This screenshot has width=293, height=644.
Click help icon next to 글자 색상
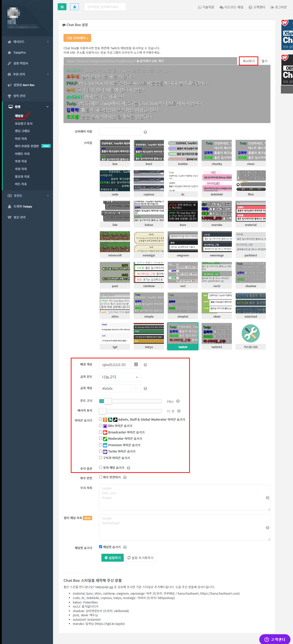[x=145, y=389]
